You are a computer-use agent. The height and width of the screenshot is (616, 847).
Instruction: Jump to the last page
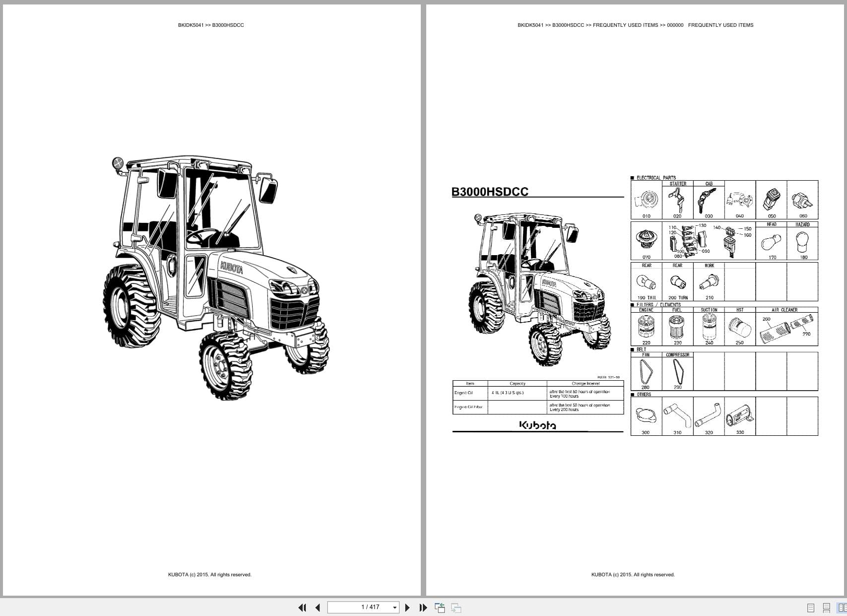423,608
